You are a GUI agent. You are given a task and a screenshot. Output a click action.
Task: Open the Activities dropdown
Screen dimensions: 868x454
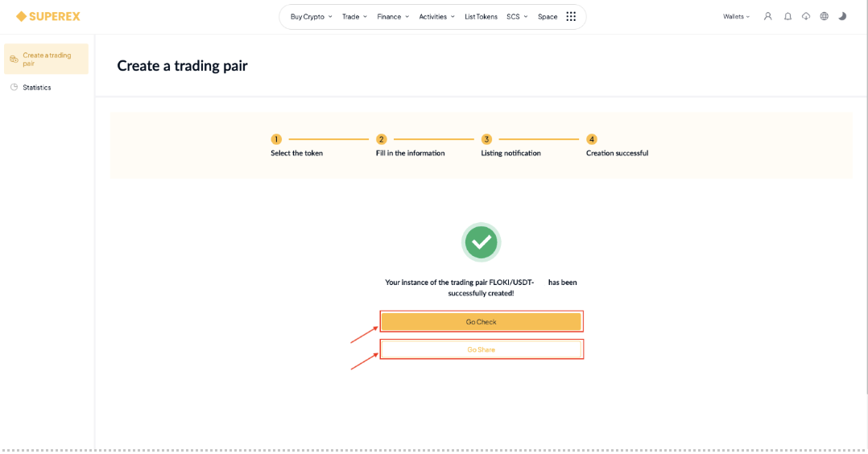tap(436, 17)
